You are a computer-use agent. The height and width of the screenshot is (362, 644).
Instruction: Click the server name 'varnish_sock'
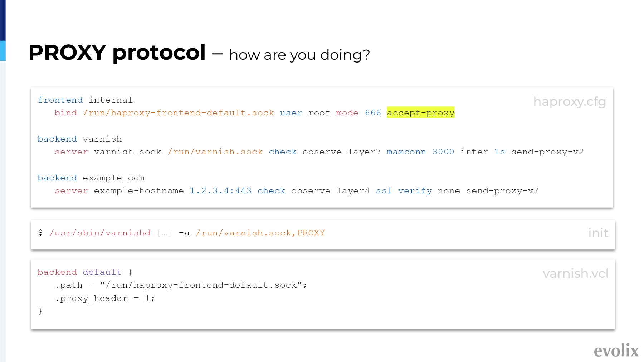(x=128, y=152)
